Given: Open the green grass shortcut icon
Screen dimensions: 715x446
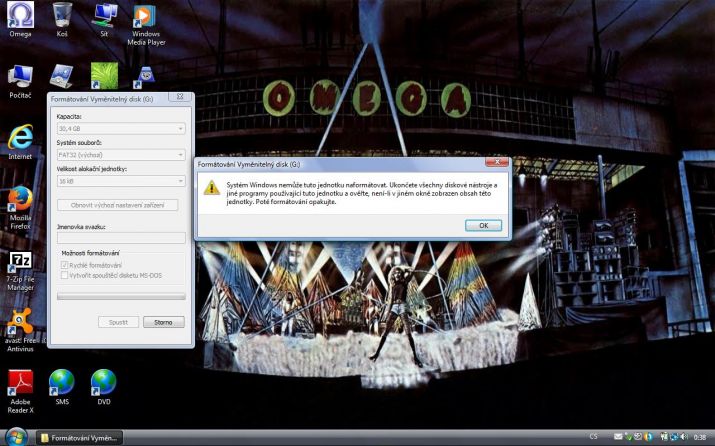Looking at the screenshot, I should tap(104, 76).
